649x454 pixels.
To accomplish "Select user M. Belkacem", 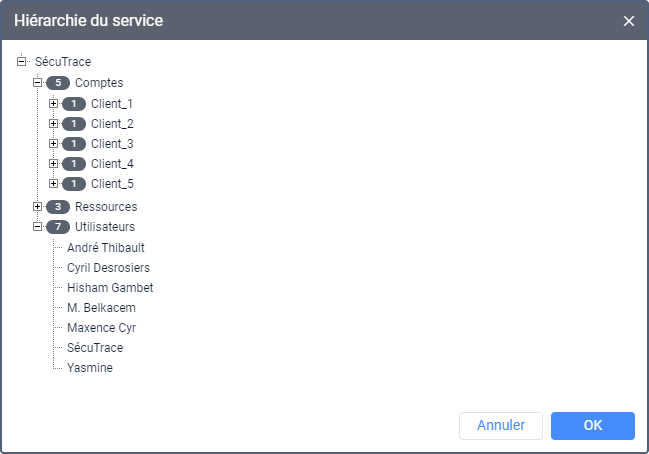I will 101,308.
